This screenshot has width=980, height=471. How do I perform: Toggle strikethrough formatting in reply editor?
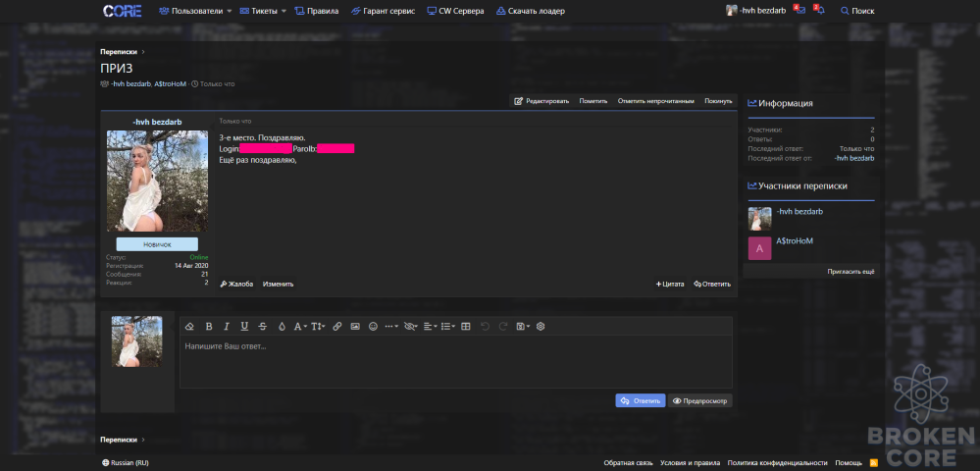tap(263, 326)
